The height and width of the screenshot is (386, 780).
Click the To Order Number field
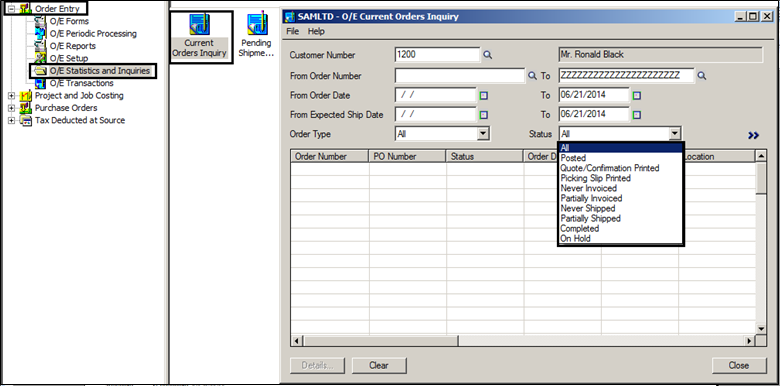pos(626,76)
